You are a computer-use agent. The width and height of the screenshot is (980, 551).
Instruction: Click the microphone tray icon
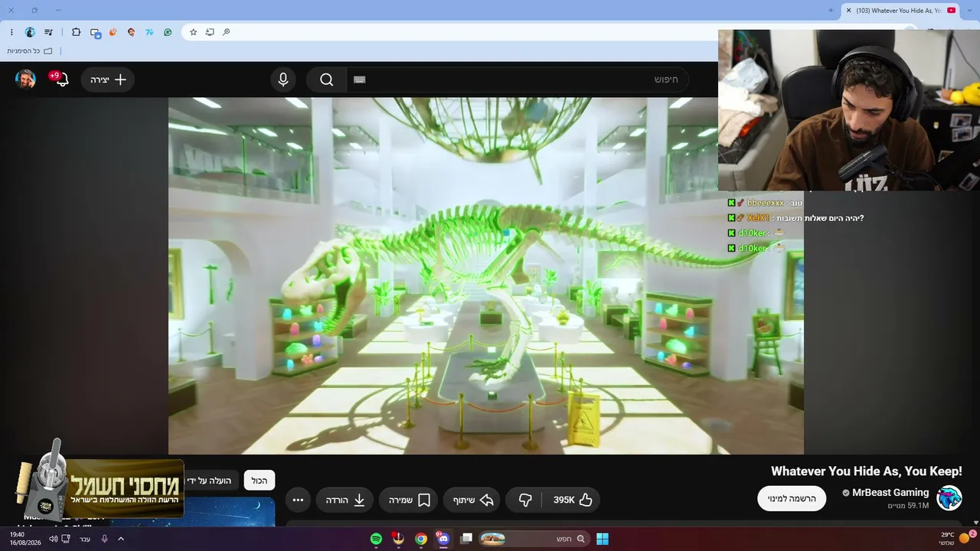click(104, 539)
